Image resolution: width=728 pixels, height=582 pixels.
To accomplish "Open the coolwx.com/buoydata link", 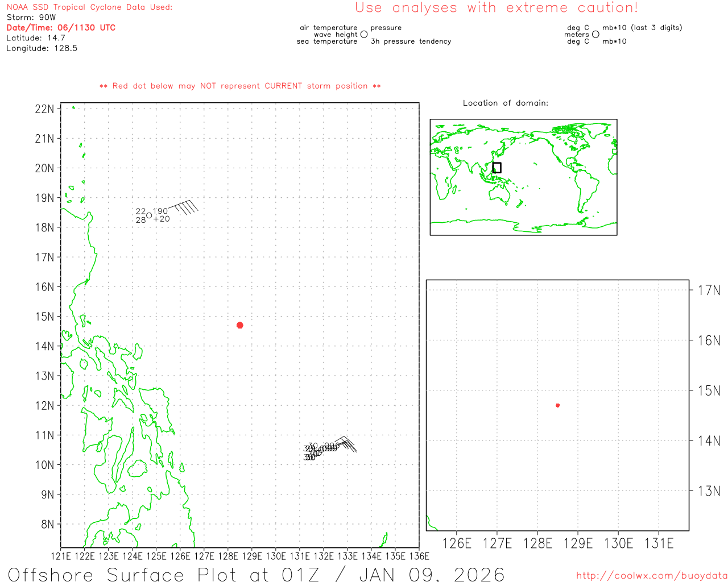I will [x=651, y=576].
